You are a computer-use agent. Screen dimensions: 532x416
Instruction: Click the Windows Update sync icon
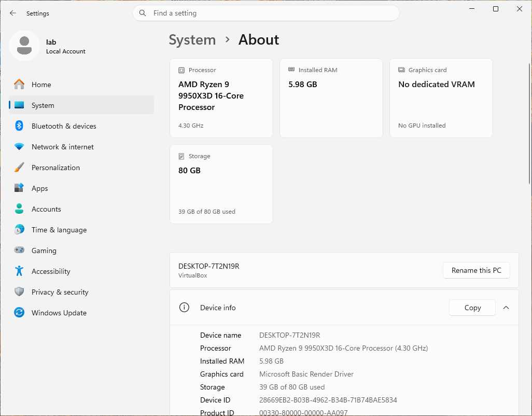coord(19,312)
